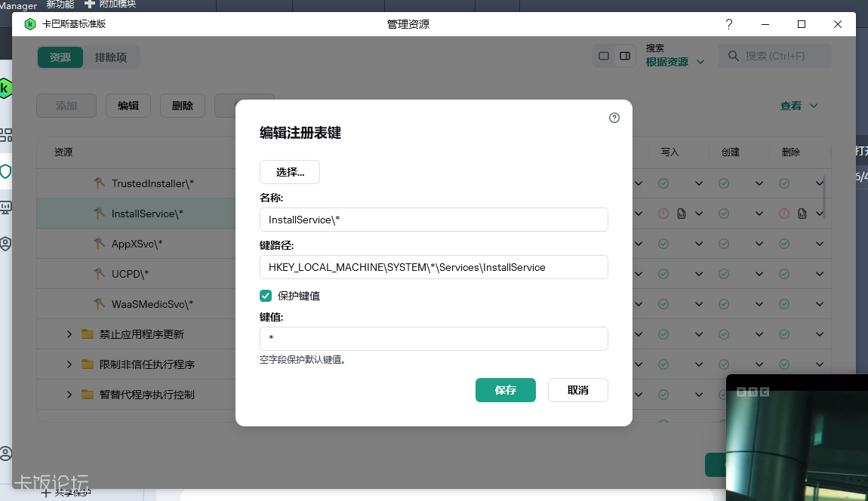
Task: Toggle AppXSvc create permission check mark
Action: (724, 244)
